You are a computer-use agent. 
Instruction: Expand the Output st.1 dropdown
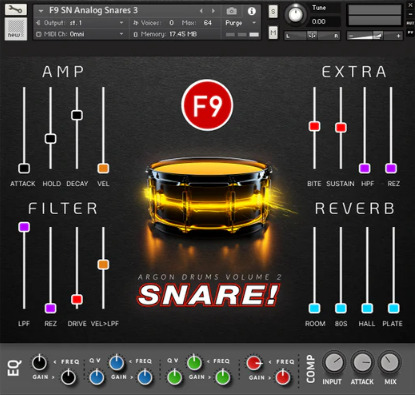click(x=80, y=23)
